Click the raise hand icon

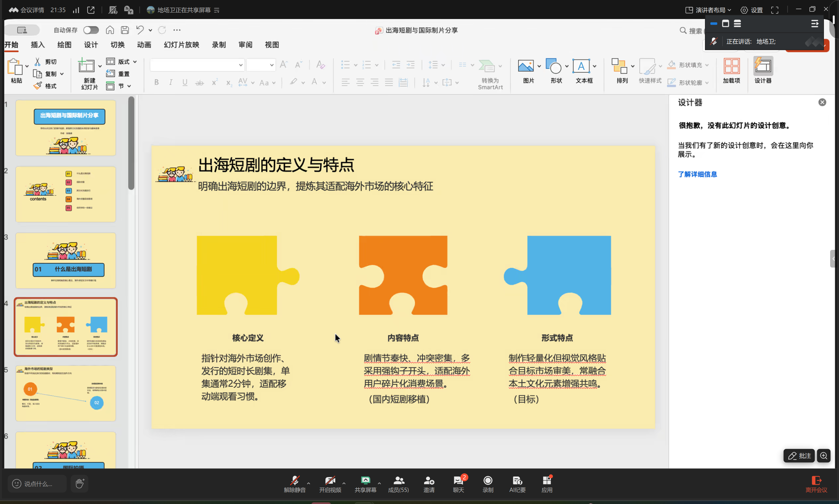[x=80, y=483]
